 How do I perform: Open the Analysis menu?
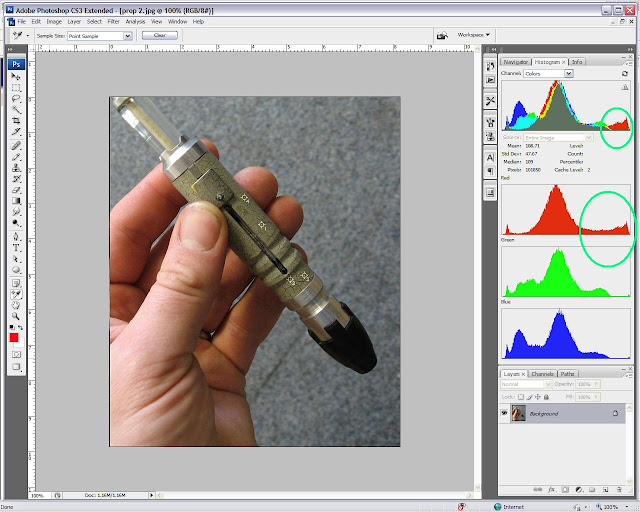[x=135, y=22]
